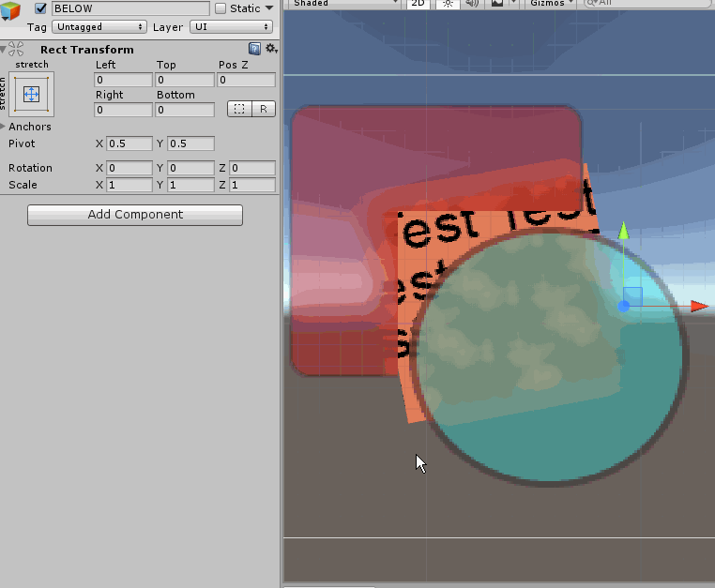The width and height of the screenshot is (715, 588).
Task: Click the Rotation label
Action: pyautogui.click(x=30, y=168)
